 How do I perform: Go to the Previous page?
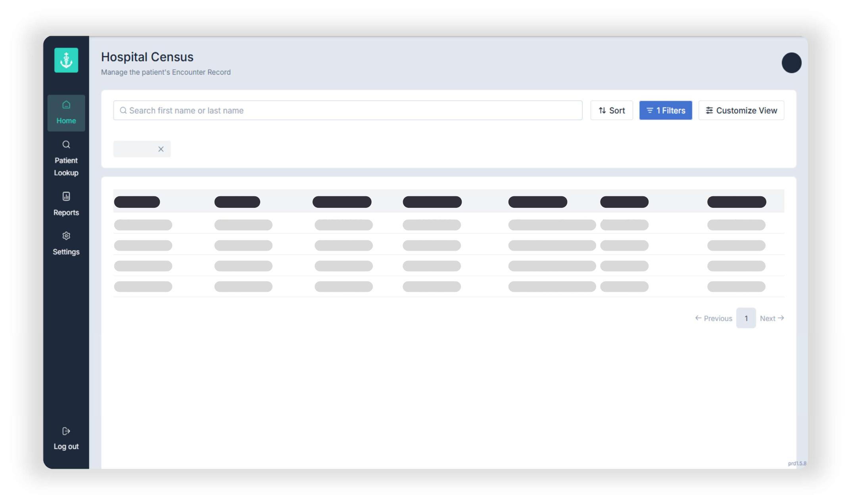(714, 318)
